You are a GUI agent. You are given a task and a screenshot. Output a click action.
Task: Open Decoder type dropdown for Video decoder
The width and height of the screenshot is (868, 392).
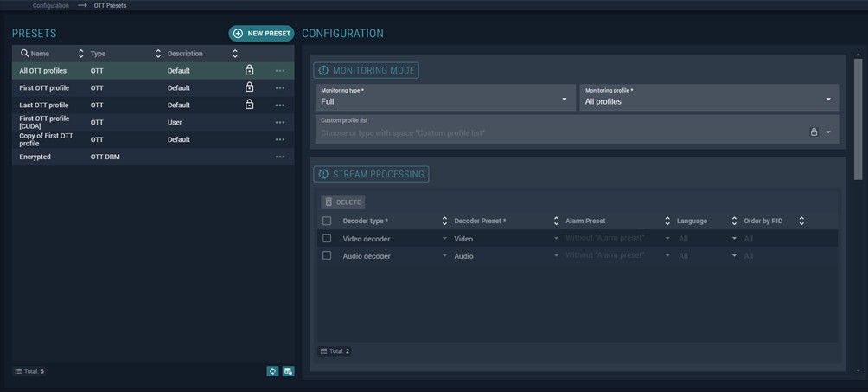(x=444, y=238)
